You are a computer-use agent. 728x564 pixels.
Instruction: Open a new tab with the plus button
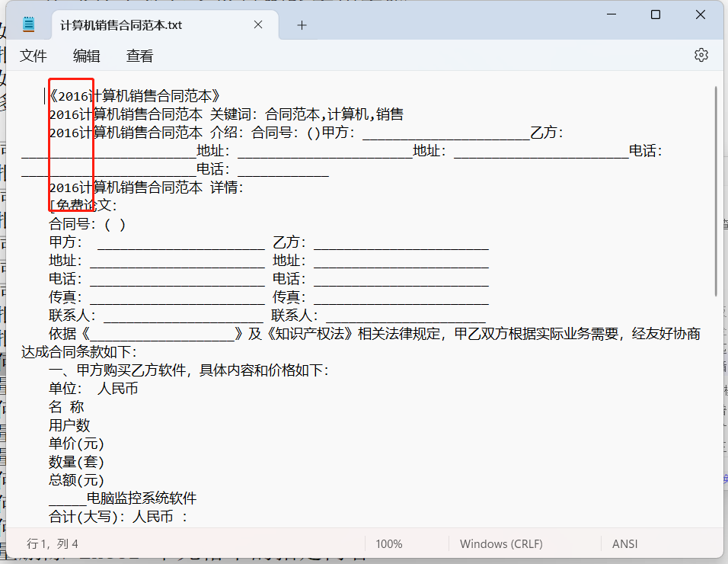click(302, 24)
